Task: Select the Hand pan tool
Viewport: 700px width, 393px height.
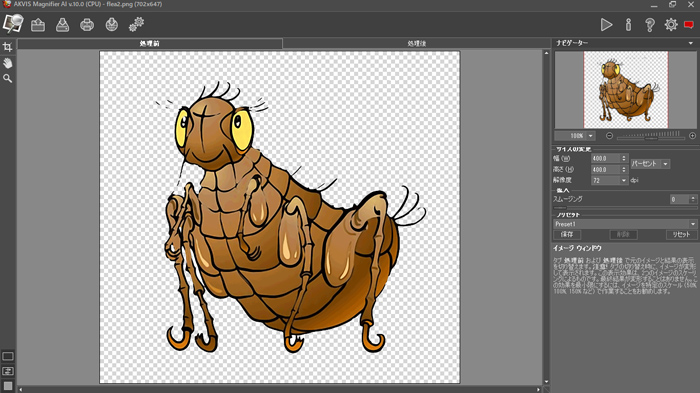Action: pos(8,63)
